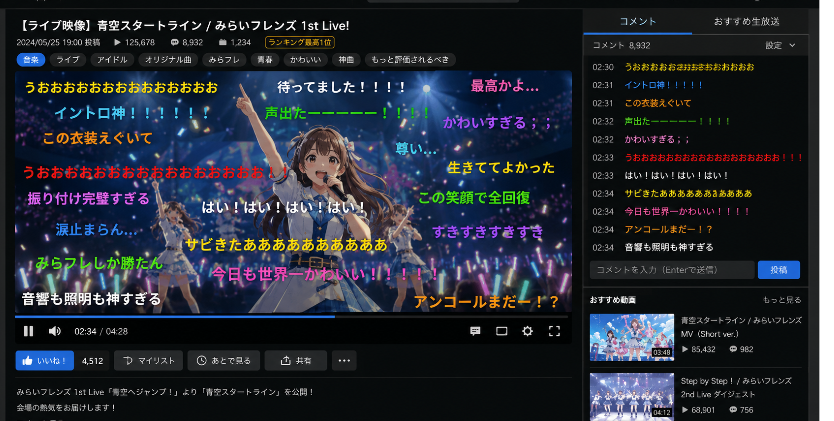Open Step by Step！ 2nd Live ダイジェスト title
The height and width of the screenshot is (421, 834).
coord(736,388)
